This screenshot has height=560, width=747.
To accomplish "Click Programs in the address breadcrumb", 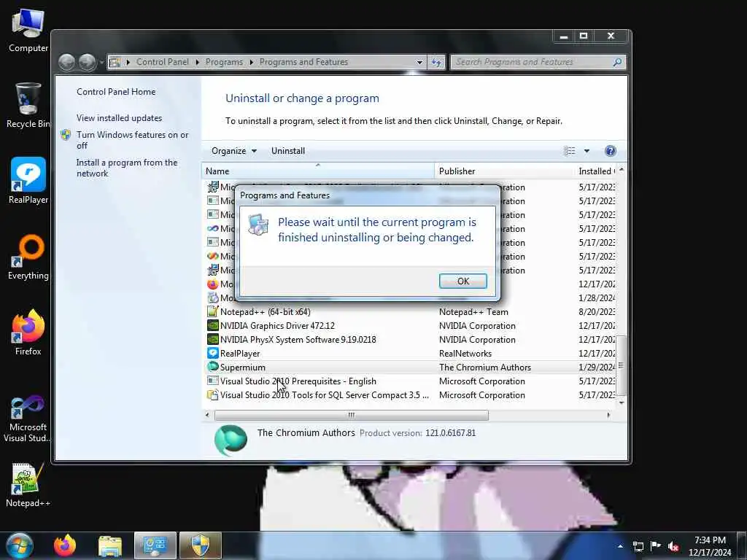I will coord(224,62).
